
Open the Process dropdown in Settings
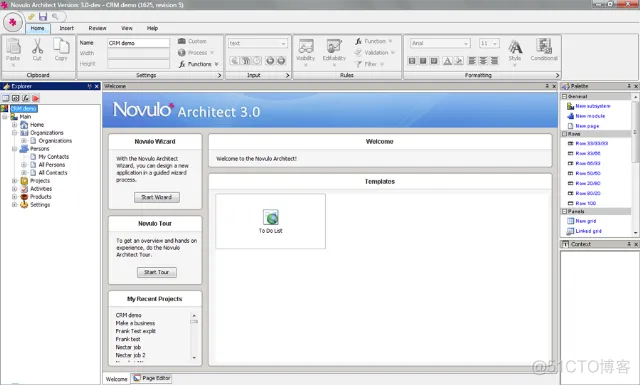coord(196,53)
